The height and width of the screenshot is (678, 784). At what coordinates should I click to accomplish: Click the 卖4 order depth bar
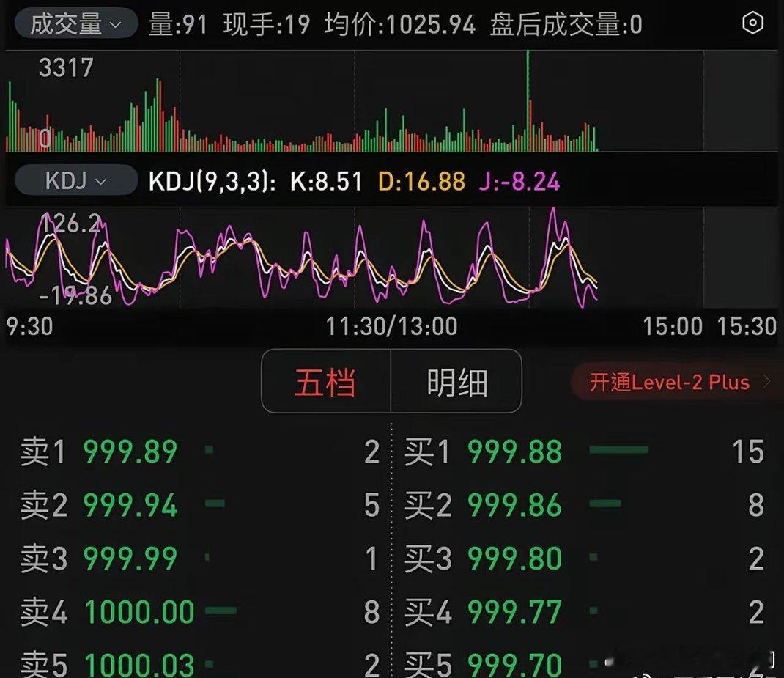point(221,610)
